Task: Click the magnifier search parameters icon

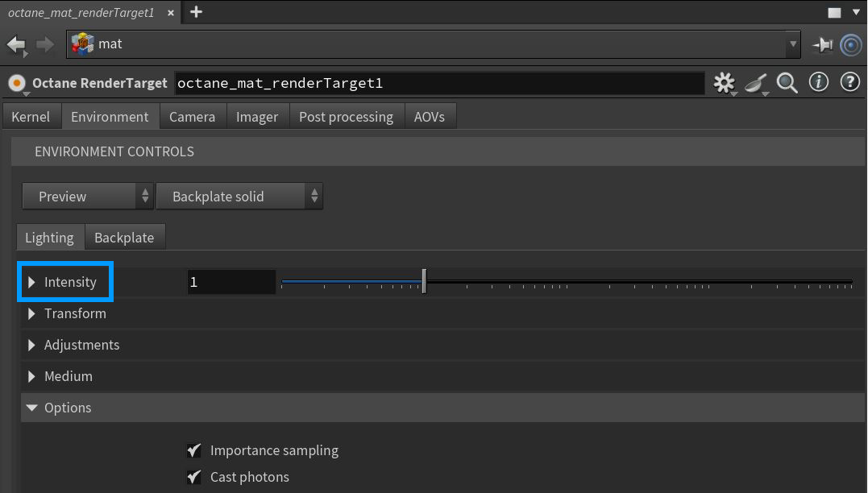Action: [x=787, y=83]
